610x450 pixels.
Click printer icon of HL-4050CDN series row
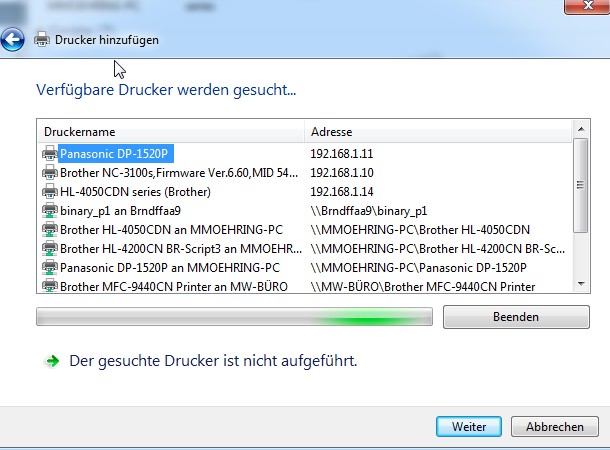point(50,191)
